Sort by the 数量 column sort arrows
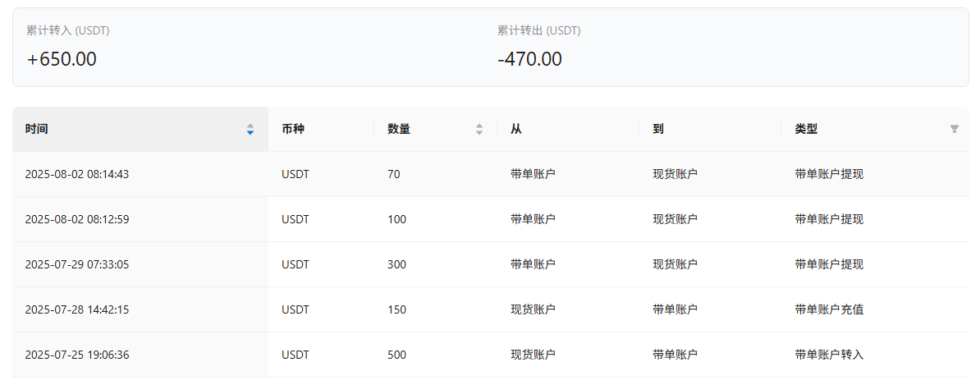Screen dimensions: 980x385 tap(479, 130)
